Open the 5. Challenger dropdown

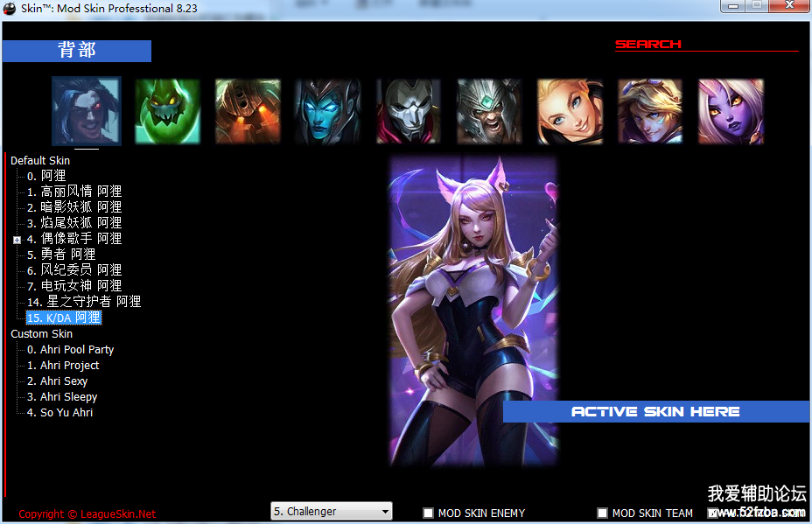point(332,511)
